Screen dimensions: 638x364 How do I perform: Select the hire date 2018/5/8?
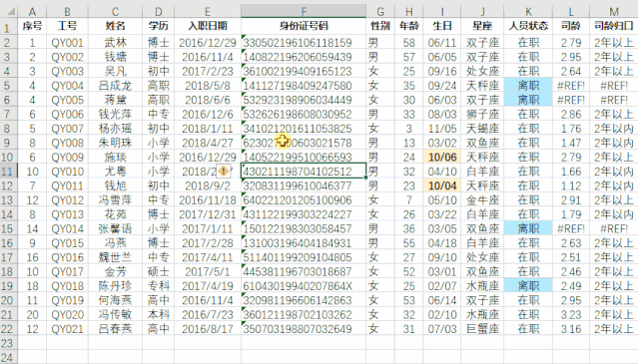pos(208,86)
